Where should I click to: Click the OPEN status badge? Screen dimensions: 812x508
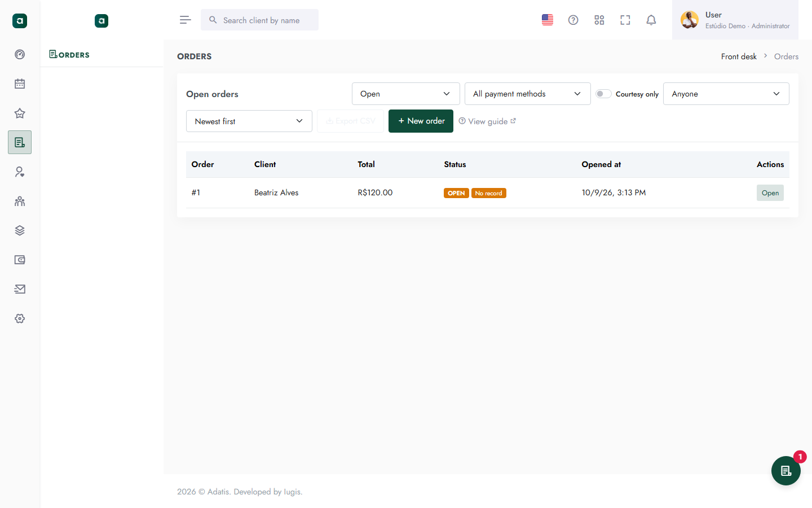(x=456, y=193)
